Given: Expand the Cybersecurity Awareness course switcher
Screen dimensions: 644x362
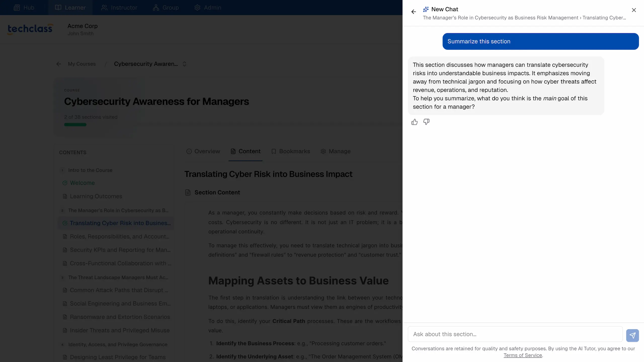Looking at the screenshot, I should coord(184,64).
